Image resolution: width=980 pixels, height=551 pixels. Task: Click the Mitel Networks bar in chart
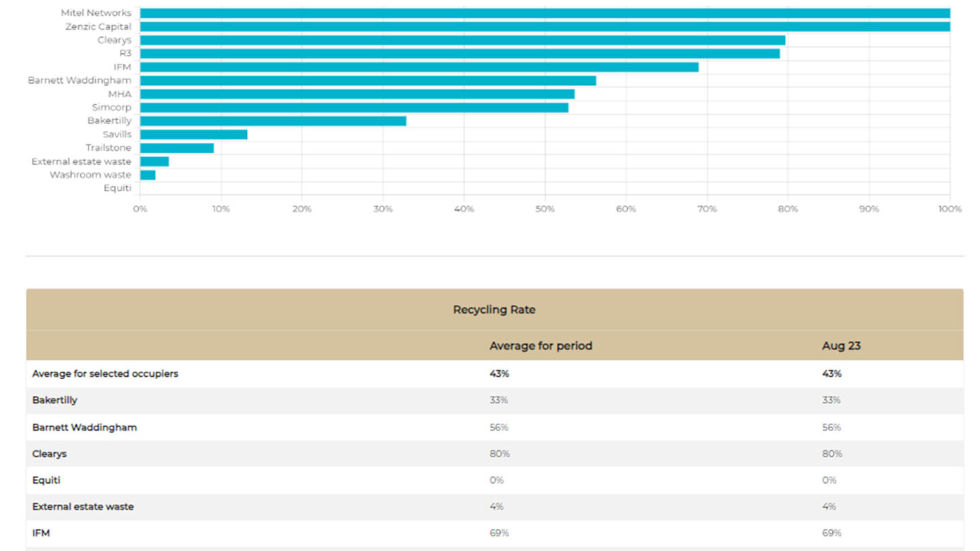[x=544, y=13]
